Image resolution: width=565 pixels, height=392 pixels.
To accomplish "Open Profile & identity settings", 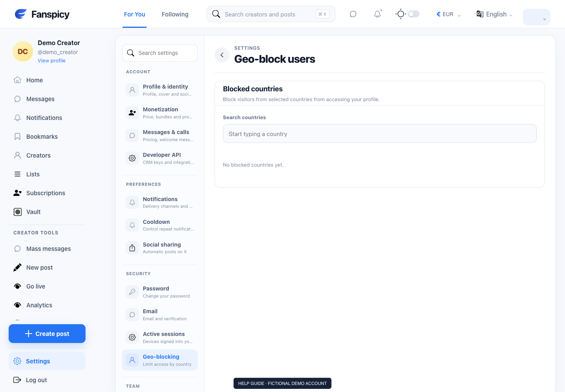I will click(x=160, y=90).
